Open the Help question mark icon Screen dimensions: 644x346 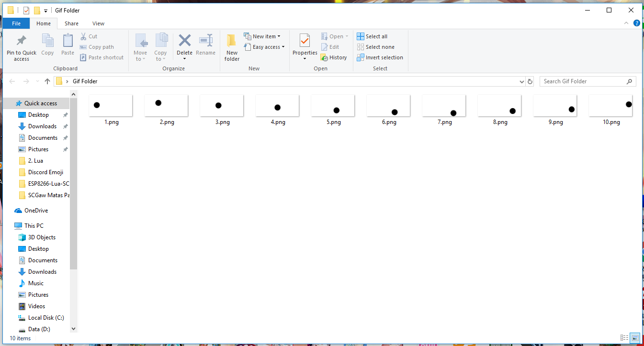(x=636, y=23)
